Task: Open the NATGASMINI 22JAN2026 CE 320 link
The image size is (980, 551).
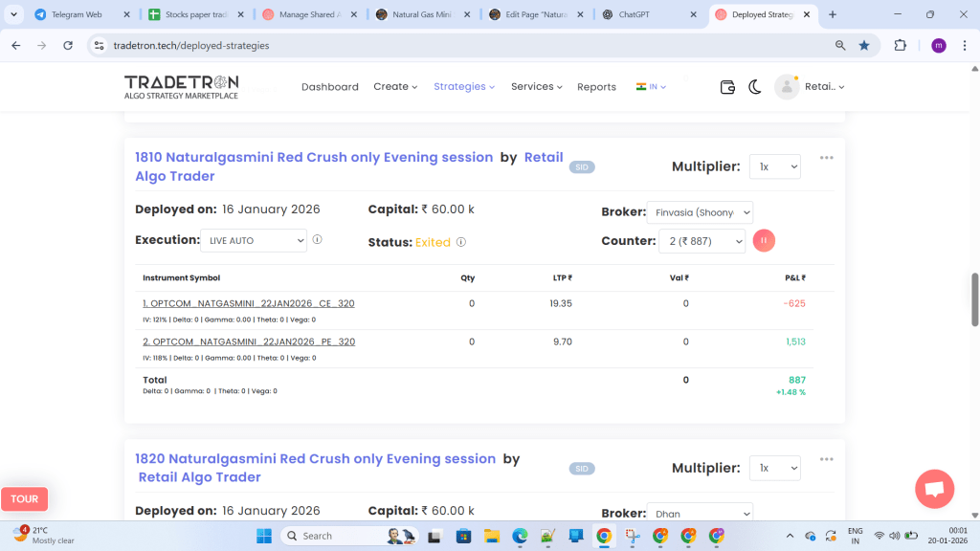Action: point(248,303)
